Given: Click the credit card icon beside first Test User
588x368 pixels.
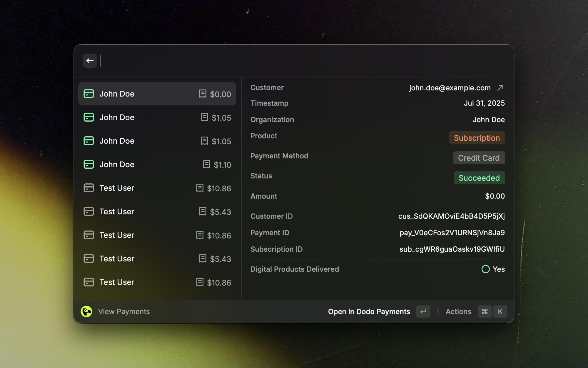Looking at the screenshot, I should 88,188.
